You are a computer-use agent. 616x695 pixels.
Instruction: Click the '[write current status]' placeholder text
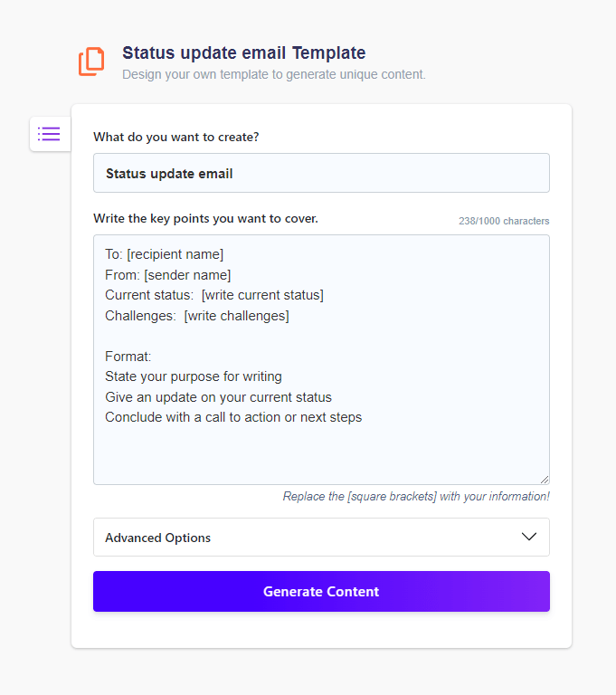pos(262,295)
